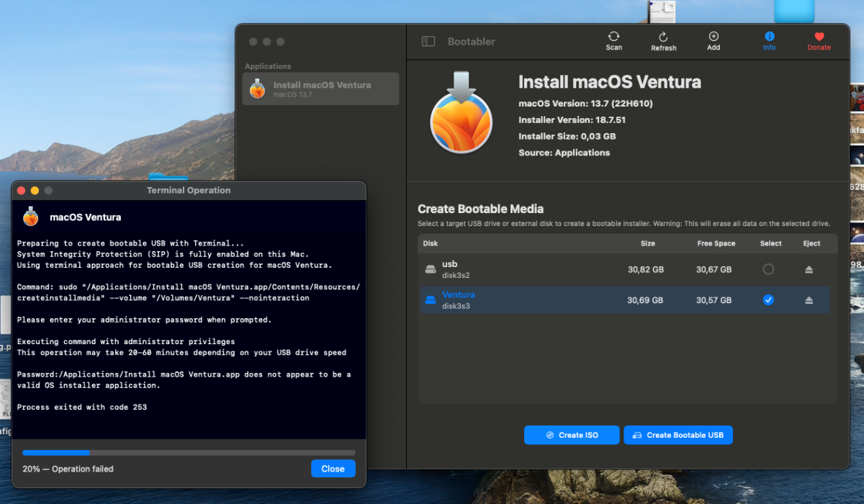Click Create ISO button
The height and width of the screenshot is (504, 864).
(572, 435)
